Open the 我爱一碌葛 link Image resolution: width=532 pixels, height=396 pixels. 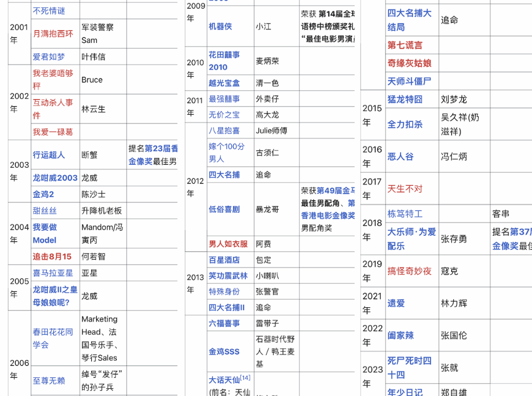53,132
